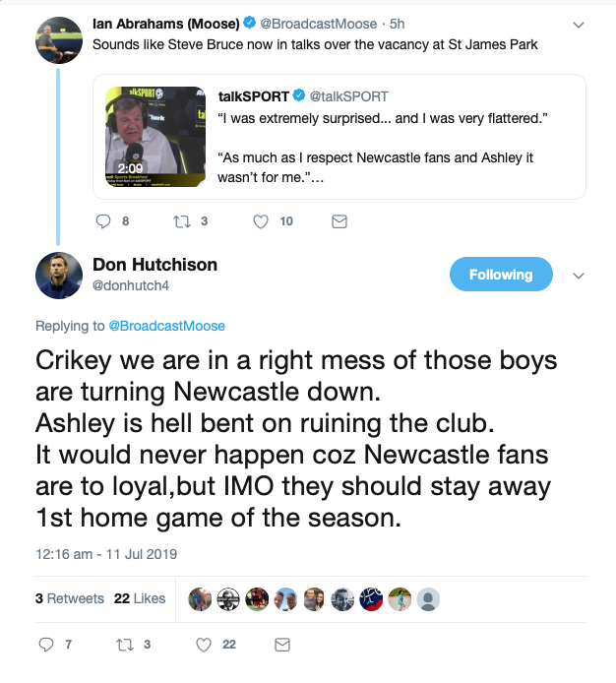
Task: Open Don Hutchison's profile avatar
Action: click(x=59, y=276)
